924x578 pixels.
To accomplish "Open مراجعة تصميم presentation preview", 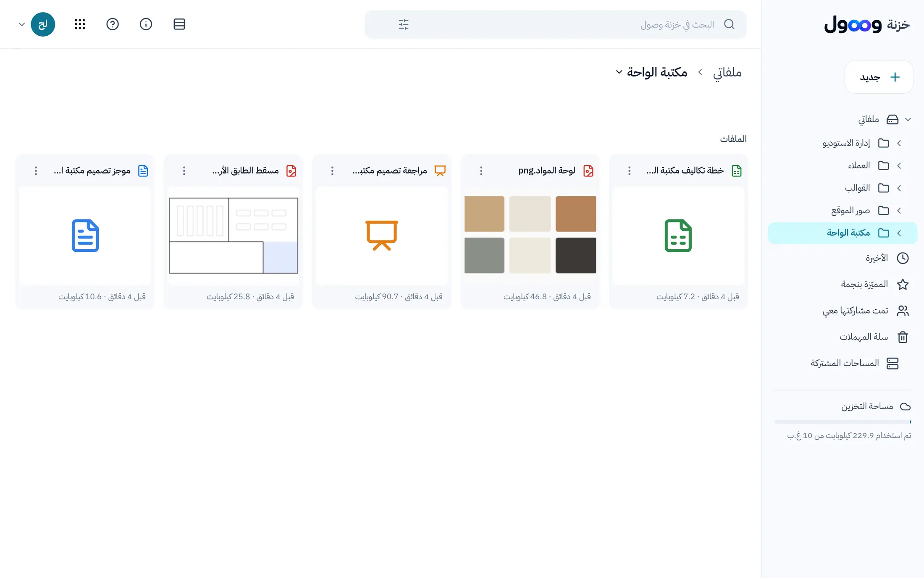I will [x=382, y=235].
